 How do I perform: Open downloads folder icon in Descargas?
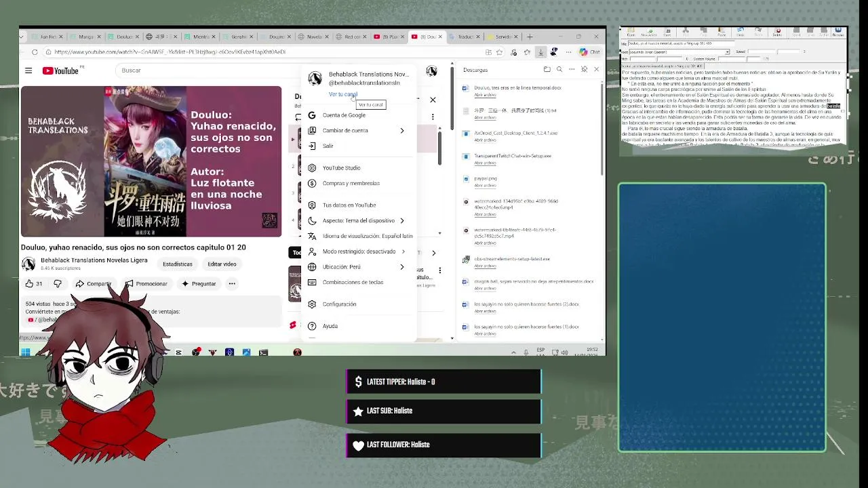[547, 70]
